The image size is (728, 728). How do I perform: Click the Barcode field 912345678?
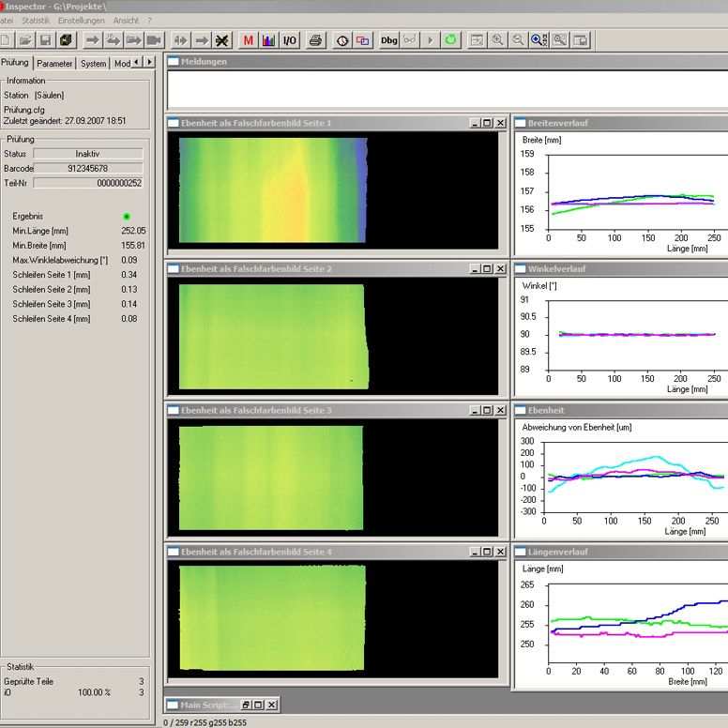[88, 168]
